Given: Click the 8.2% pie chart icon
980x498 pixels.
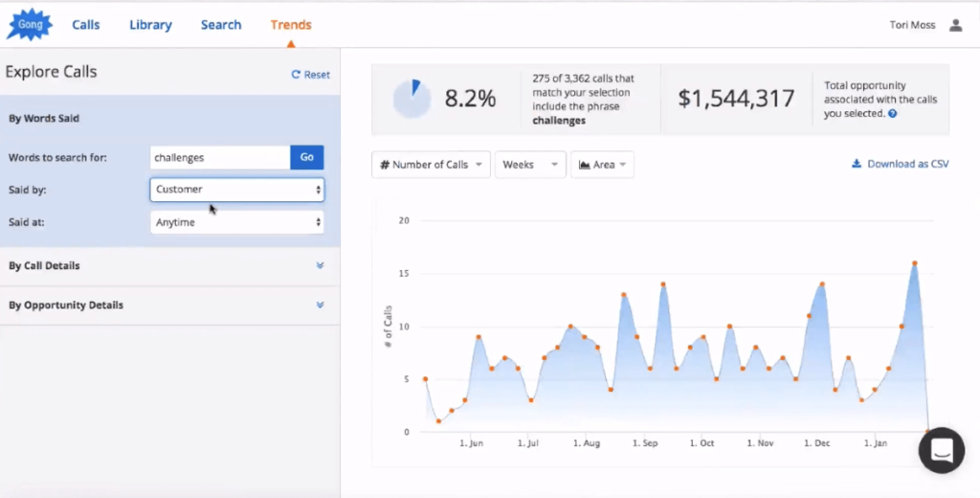Looking at the screenshot, I should tap(412, 99).
